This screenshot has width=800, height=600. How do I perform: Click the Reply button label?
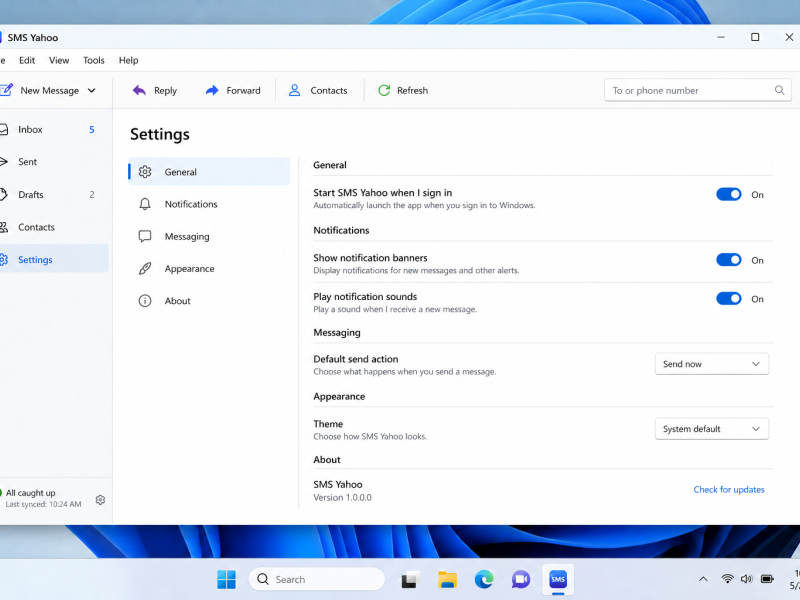[165, 90]
